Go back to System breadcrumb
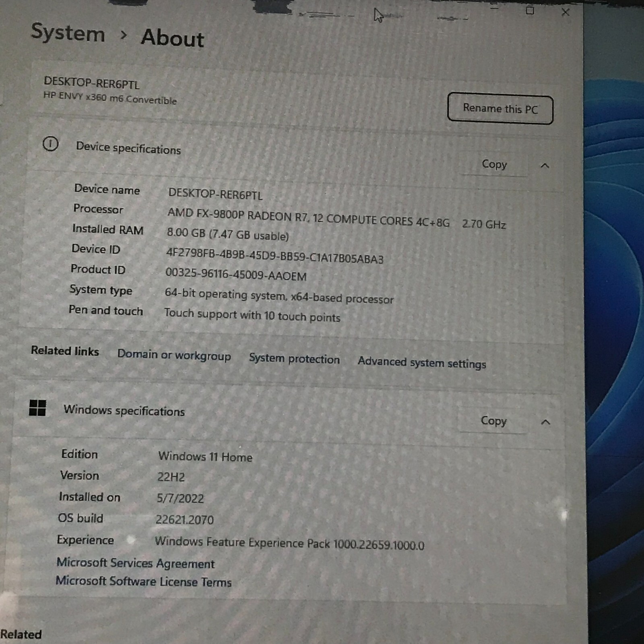This screenshot has width=644, height=644. (x=68, y=33)
